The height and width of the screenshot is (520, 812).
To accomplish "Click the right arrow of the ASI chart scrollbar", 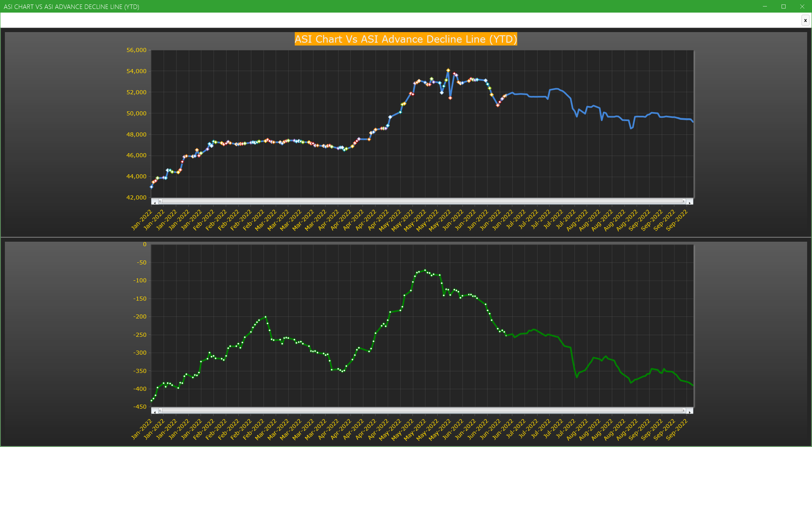I will tap(690, 202).
